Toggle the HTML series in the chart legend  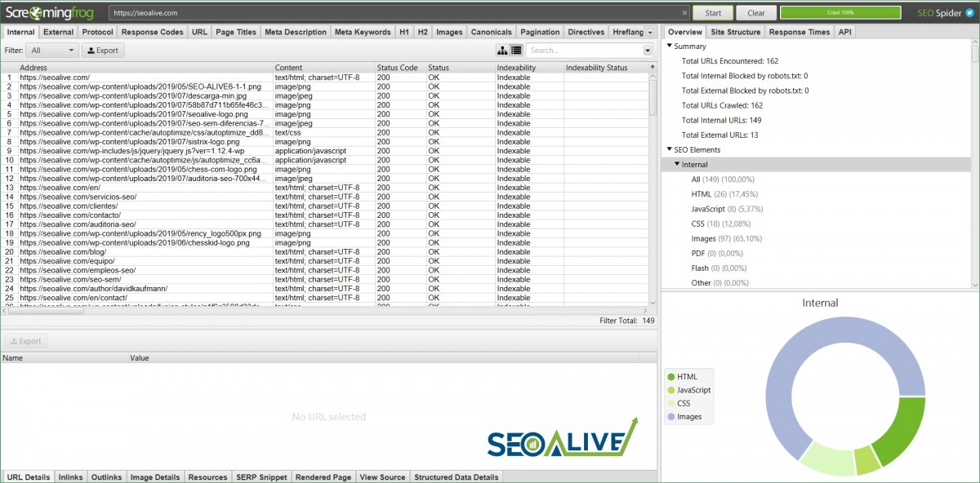point(683,376)
